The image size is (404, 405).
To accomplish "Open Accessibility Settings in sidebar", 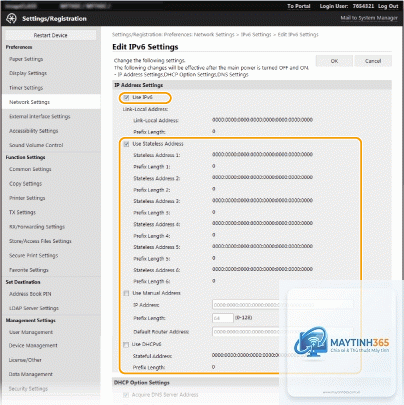I will tap(34, 131).
